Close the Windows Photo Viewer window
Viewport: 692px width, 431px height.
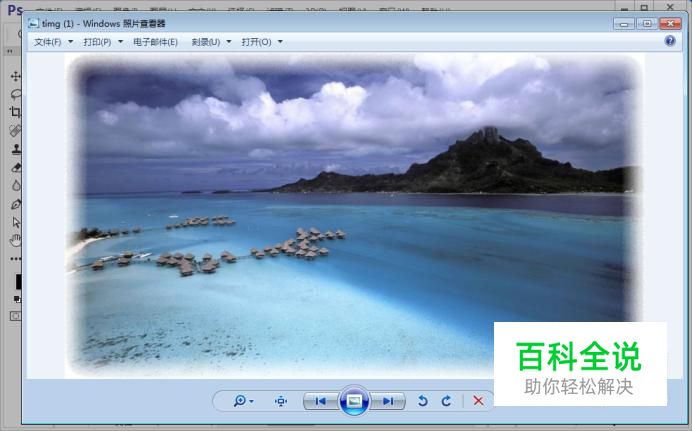click(x=670, y=24)
